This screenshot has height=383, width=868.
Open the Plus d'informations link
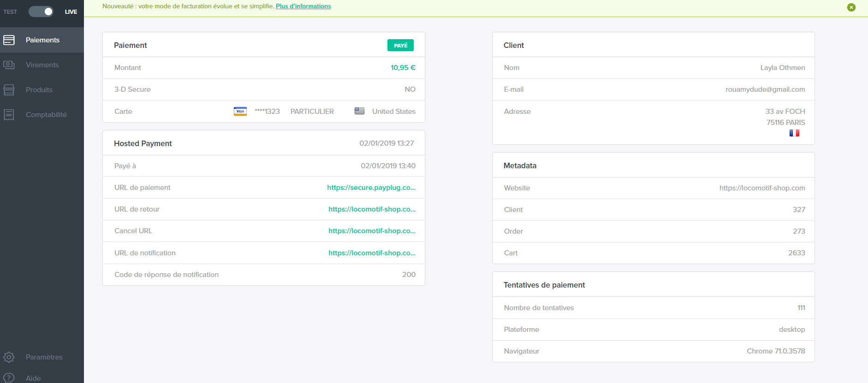pos(303,6)
